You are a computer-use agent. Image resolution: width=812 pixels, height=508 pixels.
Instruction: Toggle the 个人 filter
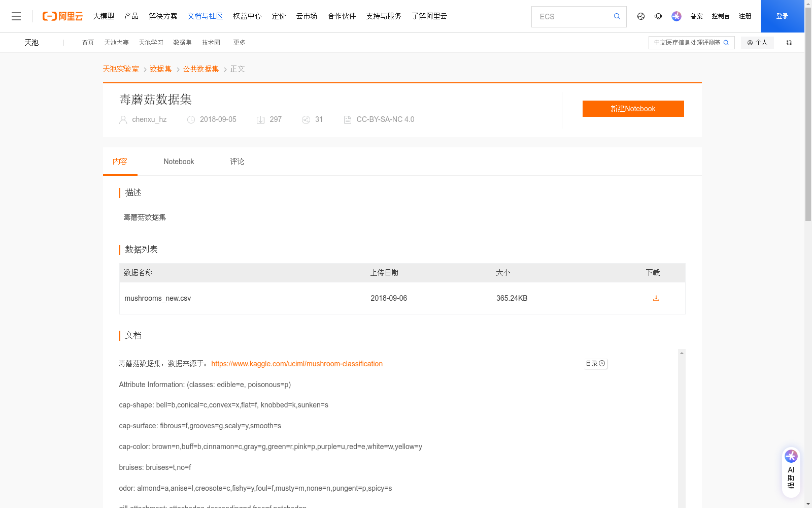(x=757, y=43)
